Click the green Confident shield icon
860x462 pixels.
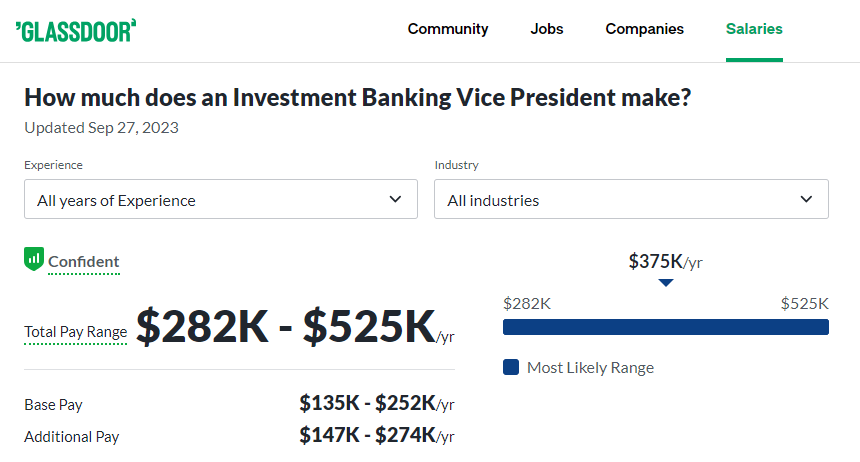pos(34,259)
